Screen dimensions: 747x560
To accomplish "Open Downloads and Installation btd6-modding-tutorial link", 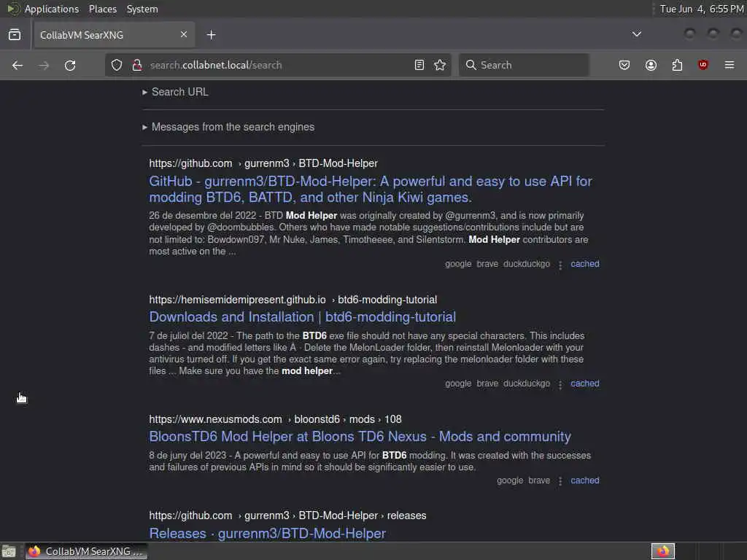I will [x=302, y=317].
